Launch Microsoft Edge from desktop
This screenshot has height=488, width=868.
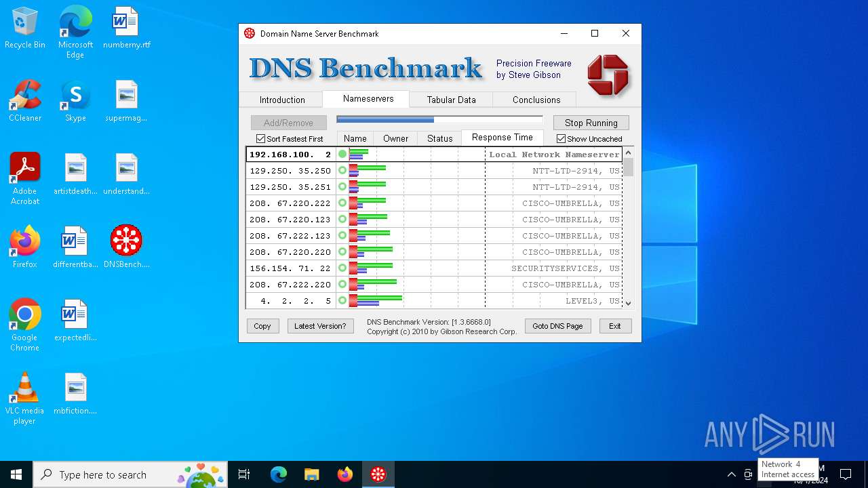tap(75, 33)
